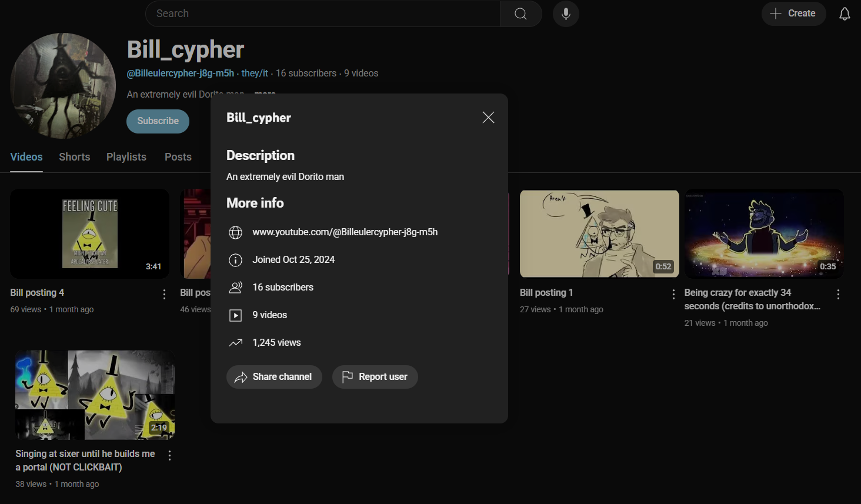The height and width of the screenshot is (504, 861).
Task: Open the Bill posting 4 video title
Action: (37, 293)
